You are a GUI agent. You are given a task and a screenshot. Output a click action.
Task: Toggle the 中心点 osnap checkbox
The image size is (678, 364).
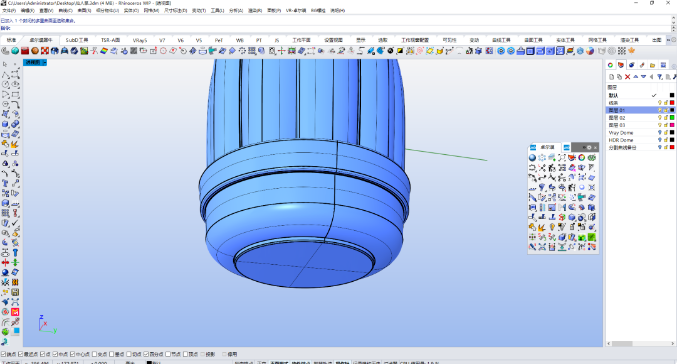click(72, 354)
